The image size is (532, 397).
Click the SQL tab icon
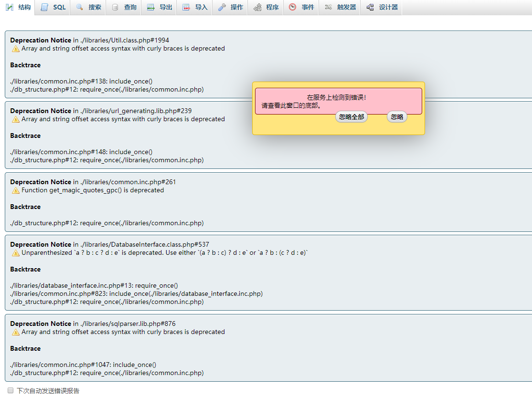click(44, 7)
